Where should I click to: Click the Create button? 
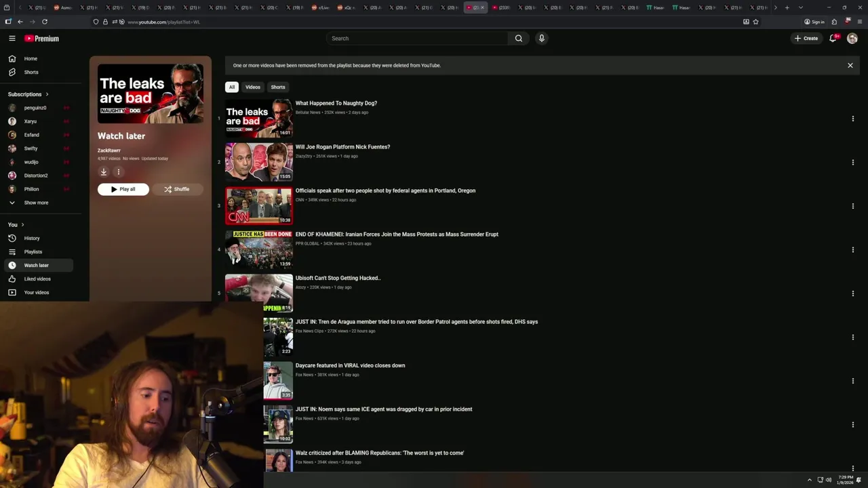click(x=806, y=39)
